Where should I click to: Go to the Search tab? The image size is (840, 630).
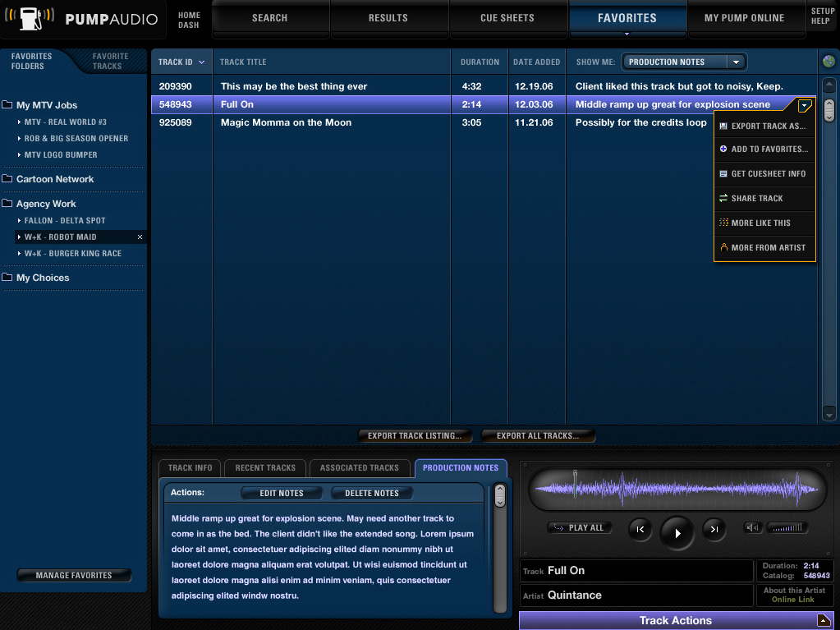(x=270, y=18)
